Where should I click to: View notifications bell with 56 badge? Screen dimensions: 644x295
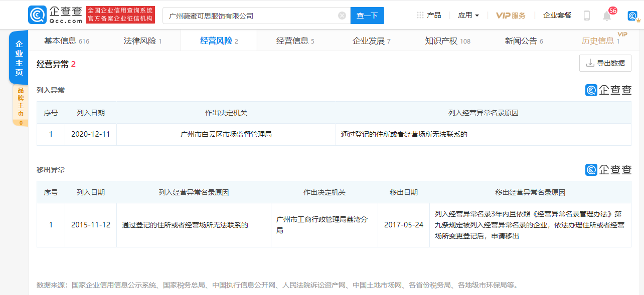[607, 16]
